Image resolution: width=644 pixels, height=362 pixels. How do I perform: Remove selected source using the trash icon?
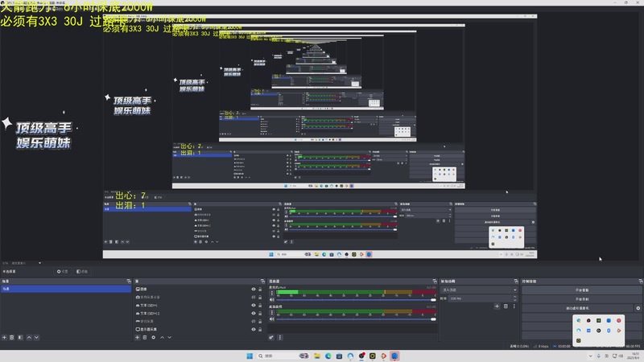click(145, 337)
